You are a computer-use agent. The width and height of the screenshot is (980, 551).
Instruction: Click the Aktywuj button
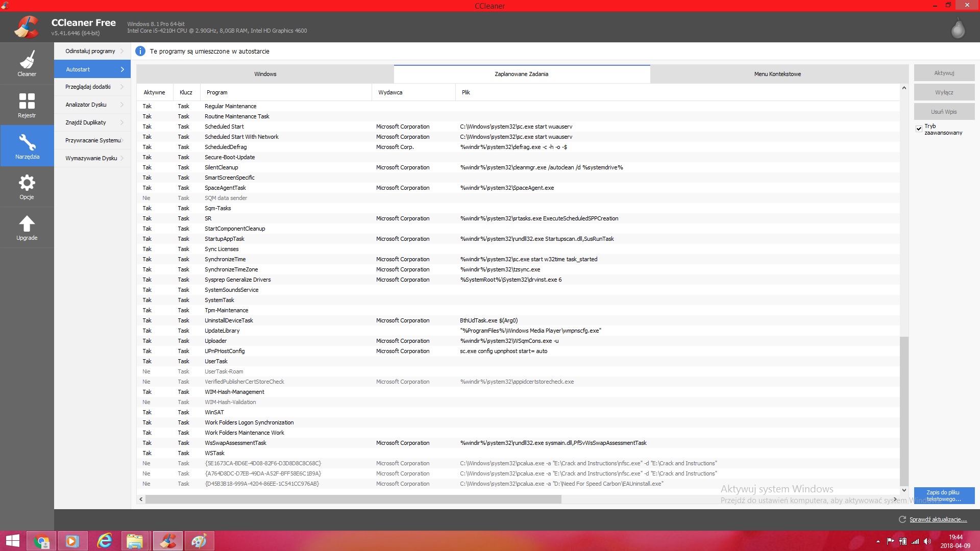tap(944, 73)
